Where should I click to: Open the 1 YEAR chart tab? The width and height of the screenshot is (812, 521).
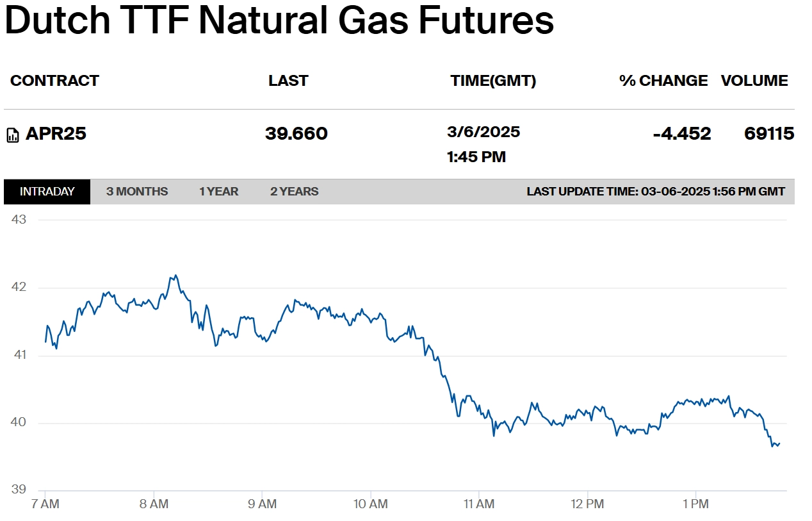click(218, 192)
